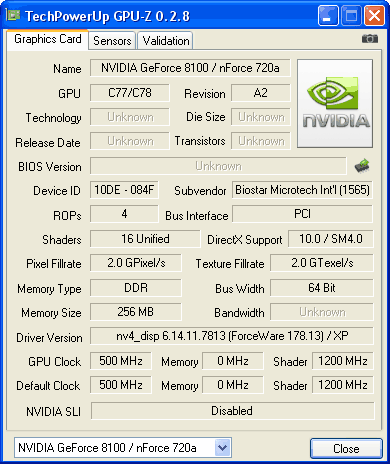Click the Bus Interface field showing PCI
The width and height of the screenshot is (390, 464).
coord(302,214)
